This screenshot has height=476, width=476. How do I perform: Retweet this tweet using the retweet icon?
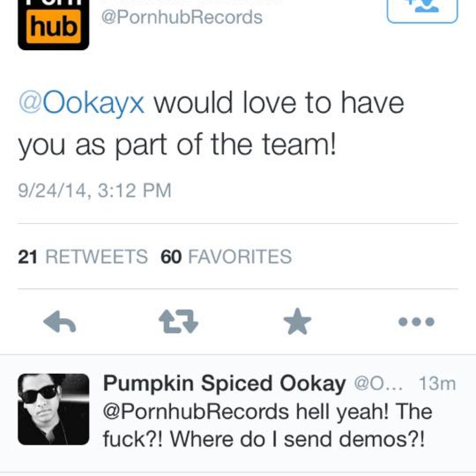178,322
